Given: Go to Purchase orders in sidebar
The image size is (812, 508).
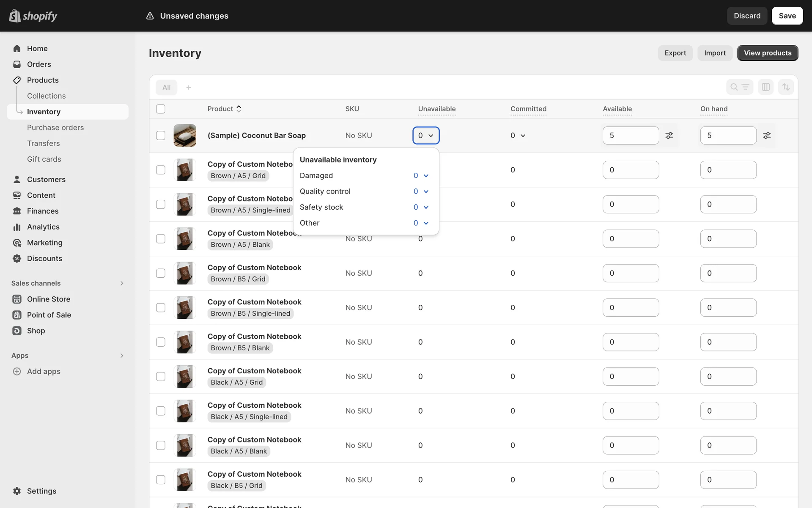Looking at the screenshot, I should [x=55, y=127].
